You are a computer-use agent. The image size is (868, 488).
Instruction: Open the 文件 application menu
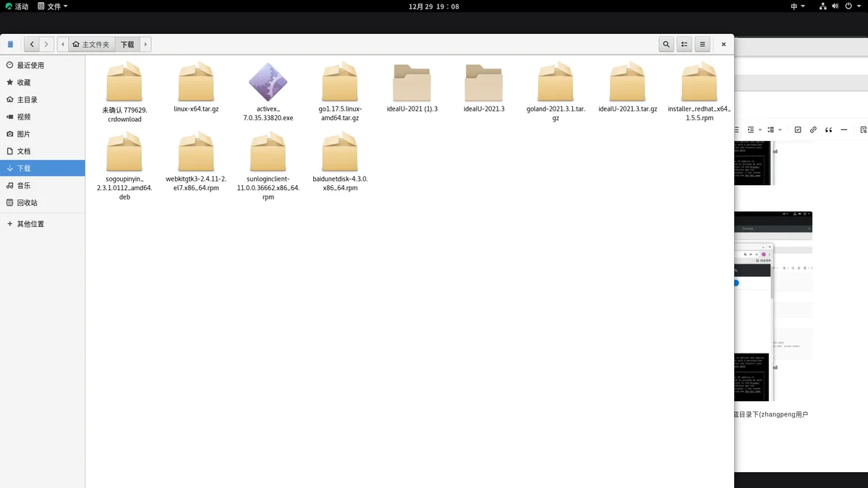click(x=53, y=7)
